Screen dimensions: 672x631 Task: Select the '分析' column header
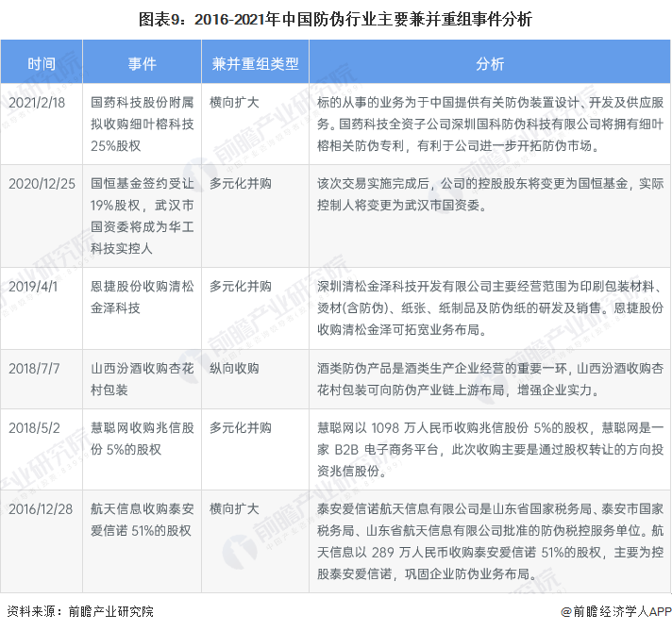tap(490, 64)
